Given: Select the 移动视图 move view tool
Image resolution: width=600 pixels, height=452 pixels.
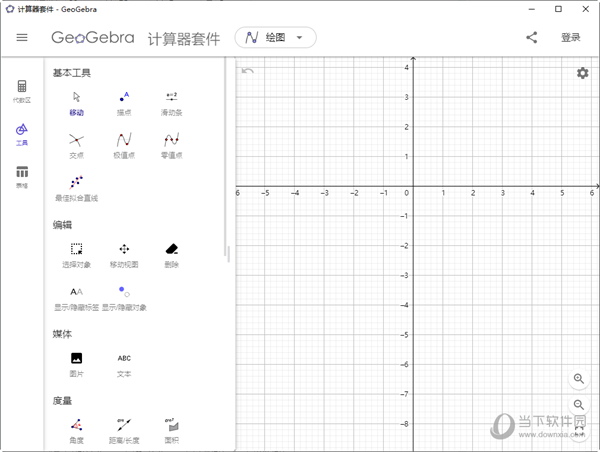Looking at the screenshot, I should pyautogui.click(x=124, y=256).
